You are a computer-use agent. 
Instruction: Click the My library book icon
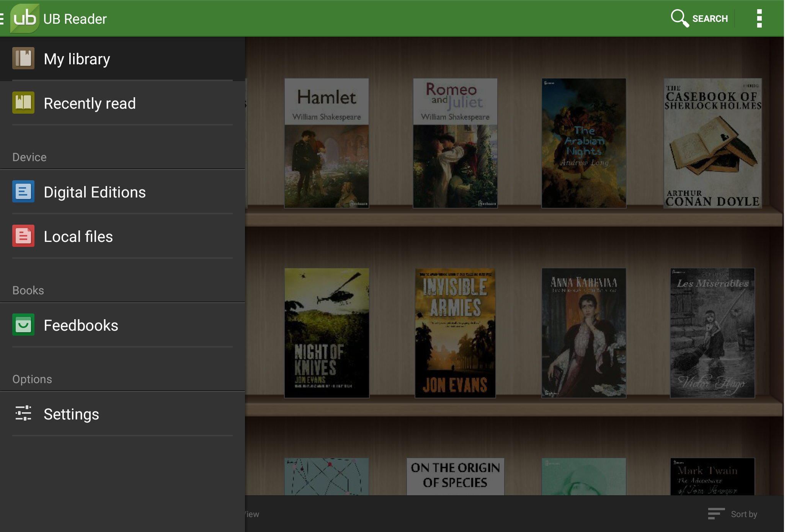(23, 59)
